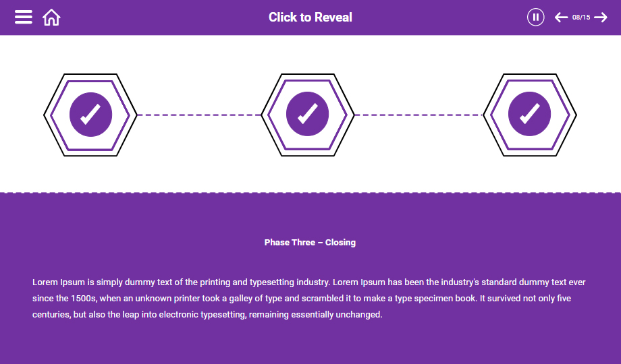Go to the home screen
Image resolution: width=621 pixels, height=364 pixels.
51,18
